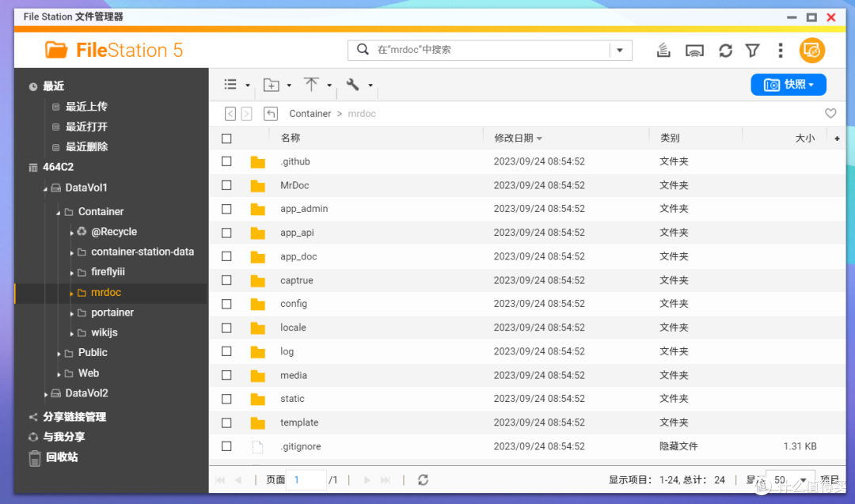Click the cast to display icon
Screen dimensions: 855x504
click(695, 50)
